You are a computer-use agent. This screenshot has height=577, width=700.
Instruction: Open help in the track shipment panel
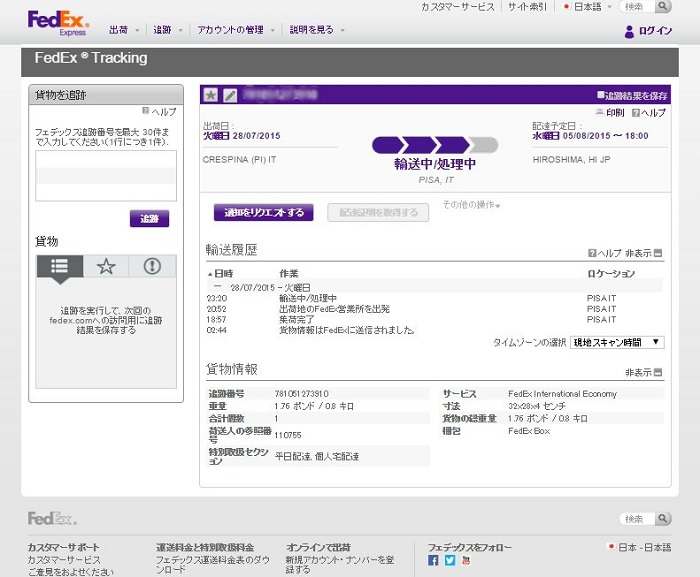point(159,111)
